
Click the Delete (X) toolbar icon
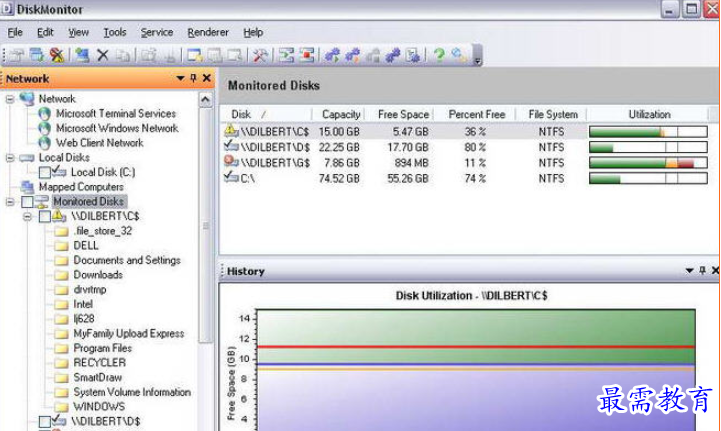102,55
